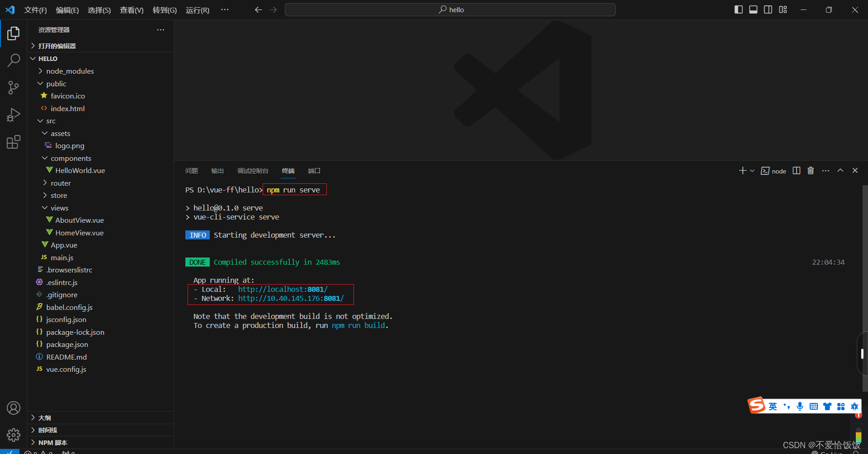Image resolution: width=868 pixels, height=454 pixels.
Task: Create a new terminal with plus icon
Action: (x=742, y=170)
